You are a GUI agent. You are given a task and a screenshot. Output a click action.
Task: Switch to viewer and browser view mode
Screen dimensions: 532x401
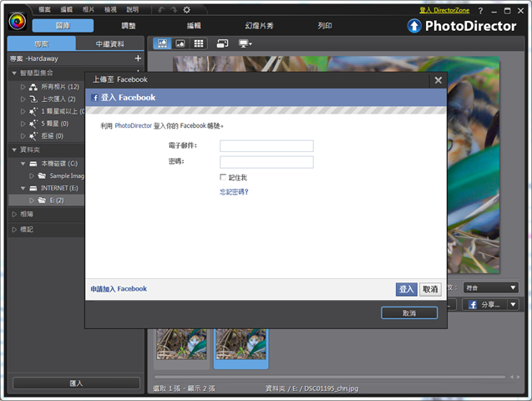pos(162,43)
